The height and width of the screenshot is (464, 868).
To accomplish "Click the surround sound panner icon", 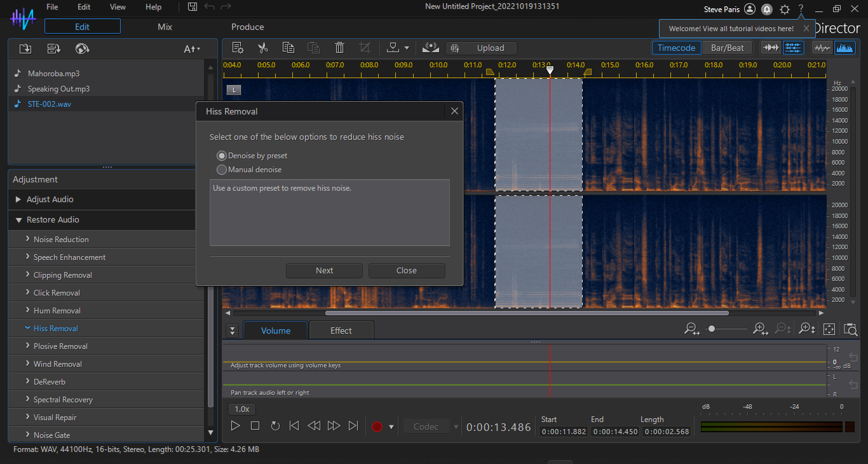I will click(431, 48).
